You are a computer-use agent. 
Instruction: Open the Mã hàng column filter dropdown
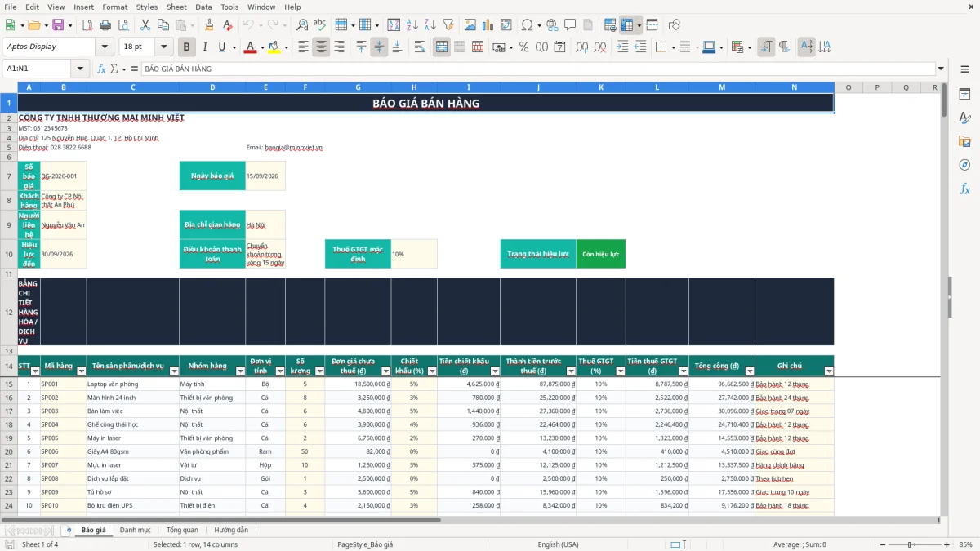click(x=81, y=371)
